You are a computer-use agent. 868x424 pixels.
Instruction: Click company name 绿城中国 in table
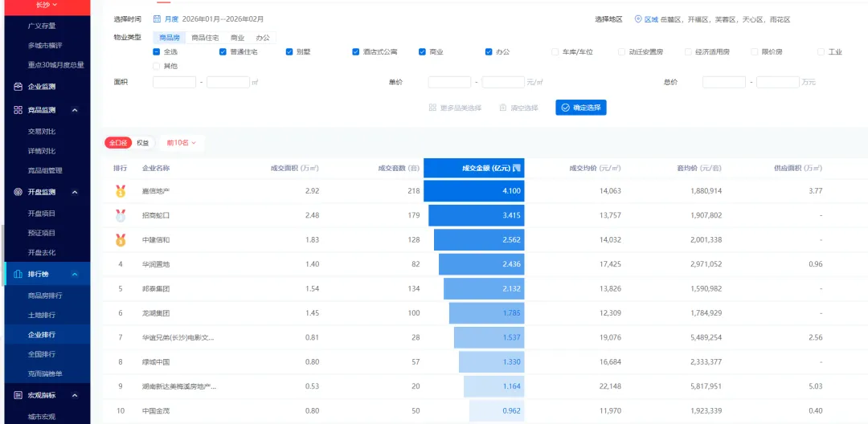coord(156,362)
